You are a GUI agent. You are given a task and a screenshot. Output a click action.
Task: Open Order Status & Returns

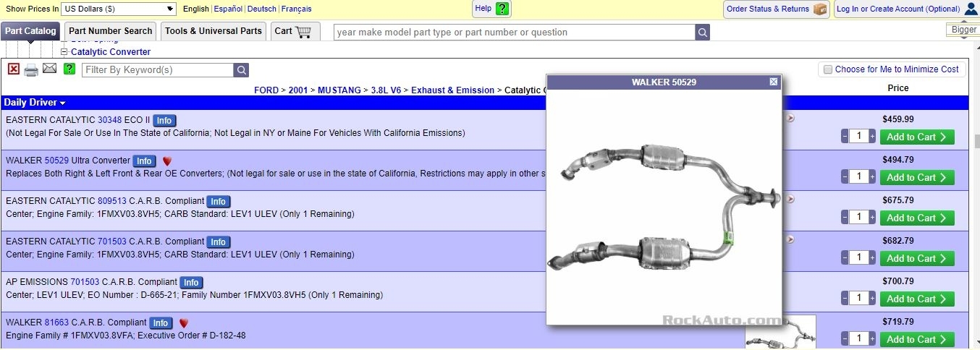(776, 9)
